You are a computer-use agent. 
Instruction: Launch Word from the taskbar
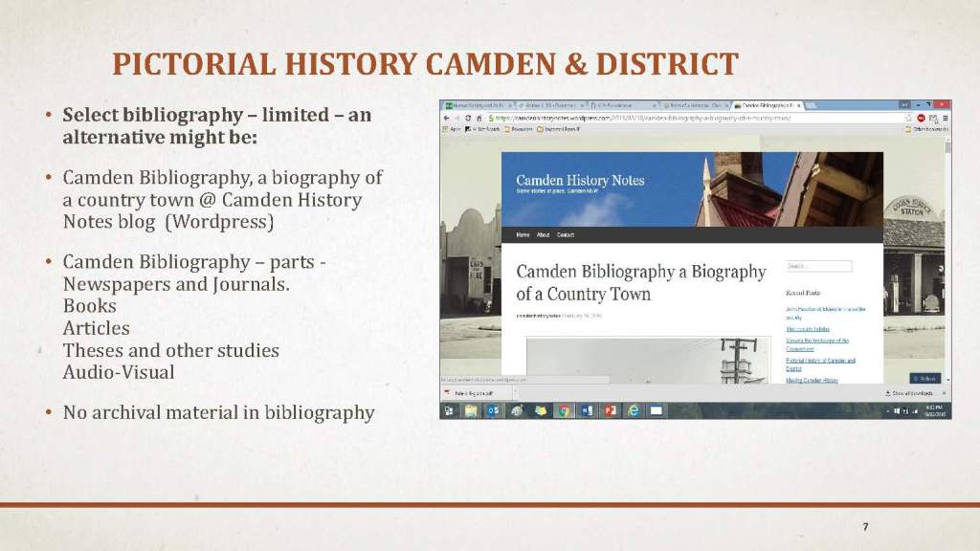pos(587,410)
